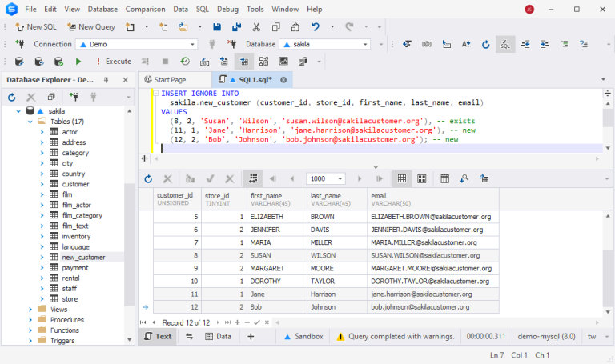The height and width of the screenshot is (364, 615).
Task: Expand the Views folder
Action: tap(30, 310)
